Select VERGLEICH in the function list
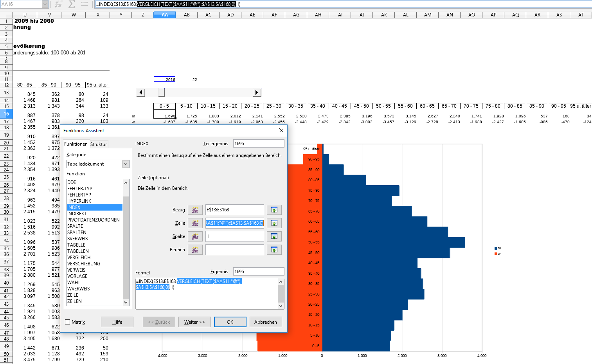Image resolution: width=592 pixels, height=364 pixels. pos(79,258)
